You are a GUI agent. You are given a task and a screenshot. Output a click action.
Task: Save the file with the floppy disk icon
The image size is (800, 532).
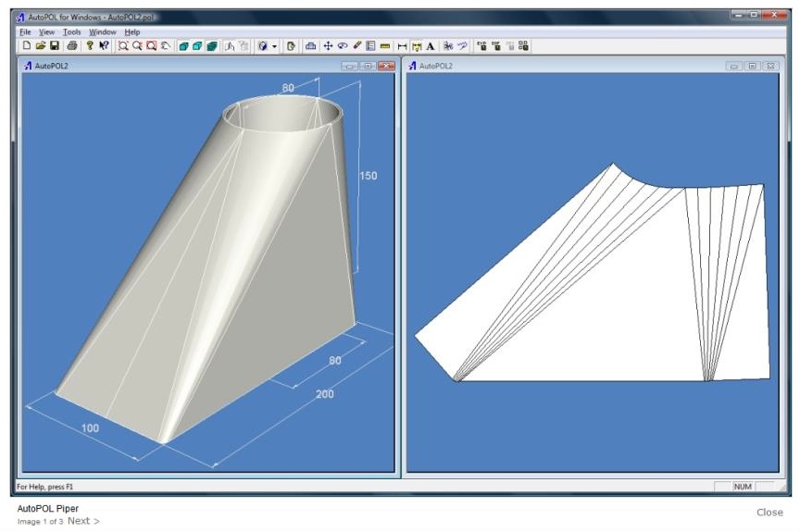55,45
